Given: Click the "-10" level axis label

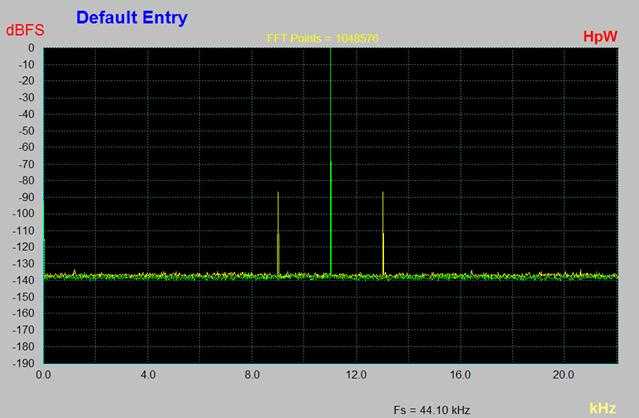Looking at the screenshot, I should coord(27,64).
